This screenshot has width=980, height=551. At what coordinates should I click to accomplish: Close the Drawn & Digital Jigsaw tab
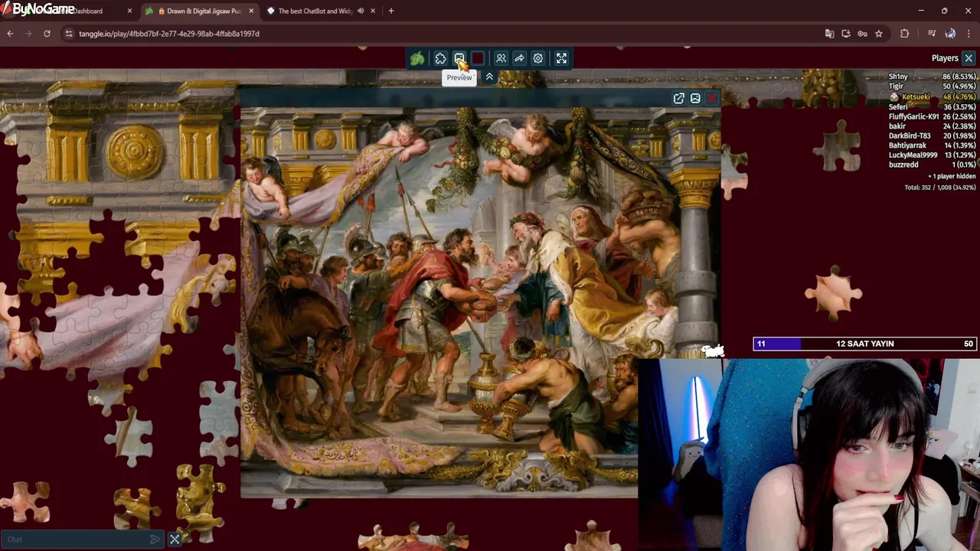pos(251,11)
